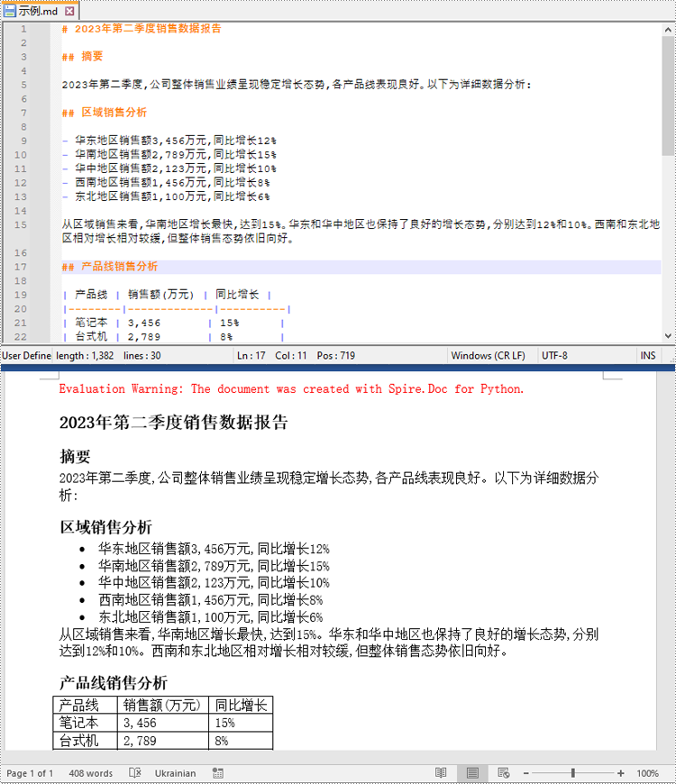Click the 'length : 1,382' status entry

tap(85, 355)
